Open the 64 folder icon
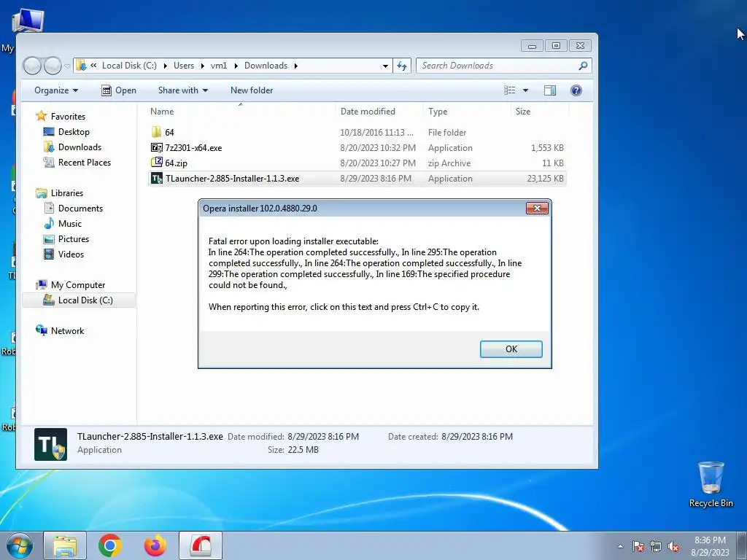The image size is (747, 560). [156, 132]
